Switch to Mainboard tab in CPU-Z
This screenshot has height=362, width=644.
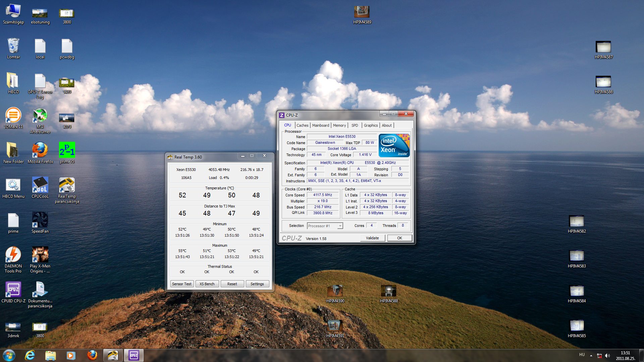point(321,125)
